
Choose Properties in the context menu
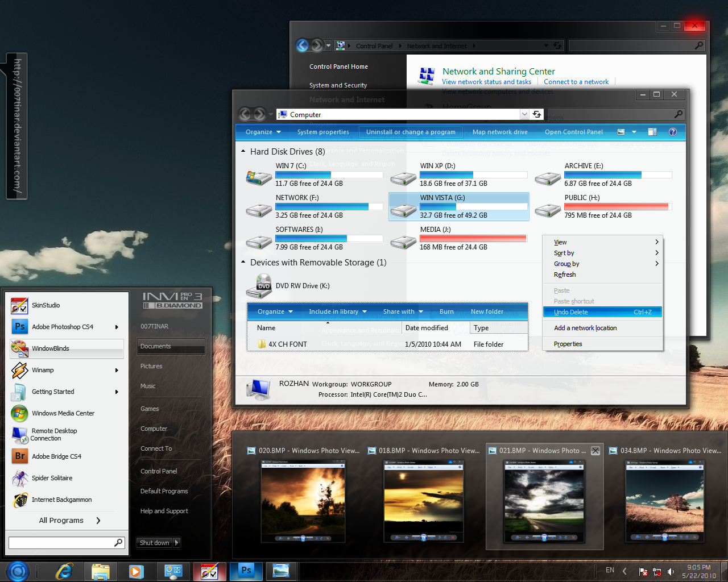point(603,344)
